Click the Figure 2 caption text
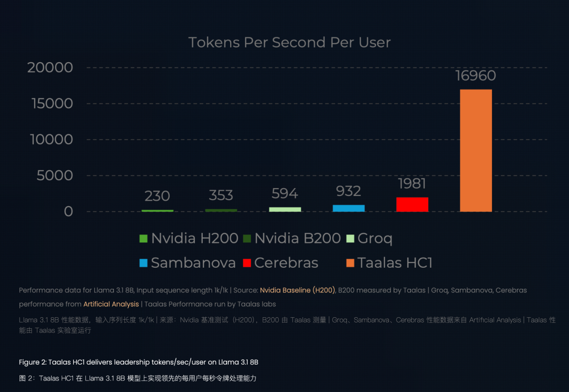Screen dimensions: 569x392 point(139,362)
